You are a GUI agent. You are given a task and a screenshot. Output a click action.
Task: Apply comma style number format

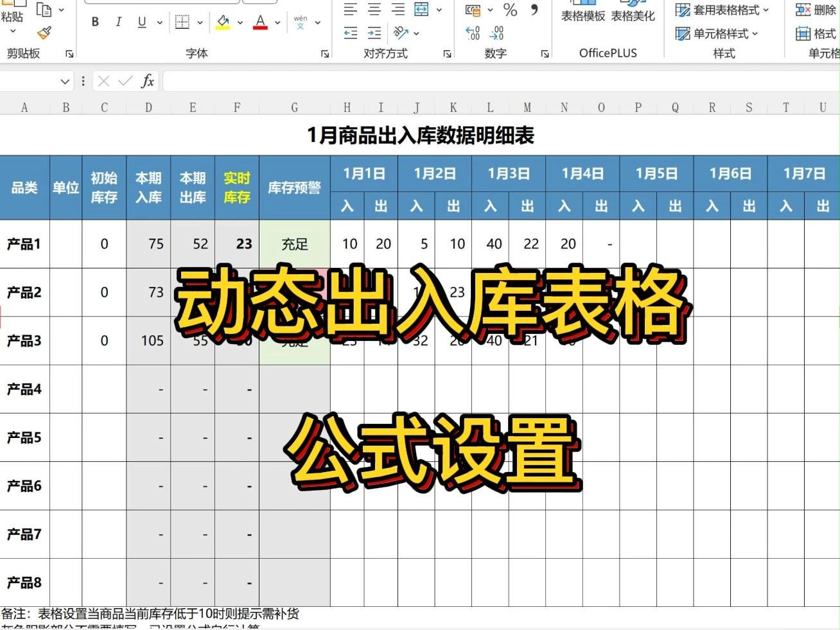(534, 9)
